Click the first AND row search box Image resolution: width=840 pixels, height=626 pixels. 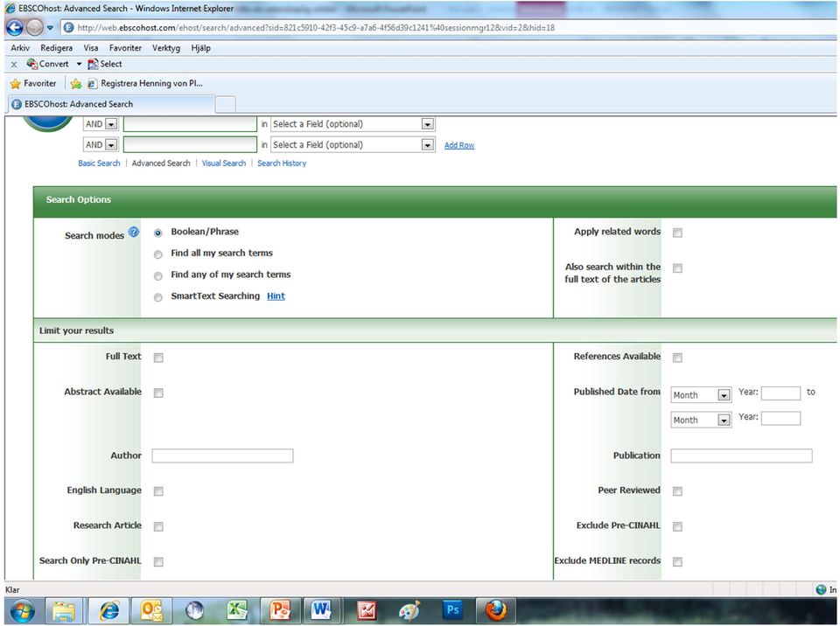190,123
